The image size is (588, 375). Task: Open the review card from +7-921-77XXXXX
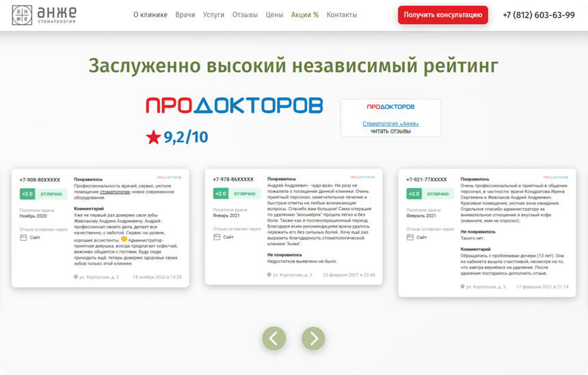pos(487,233)
